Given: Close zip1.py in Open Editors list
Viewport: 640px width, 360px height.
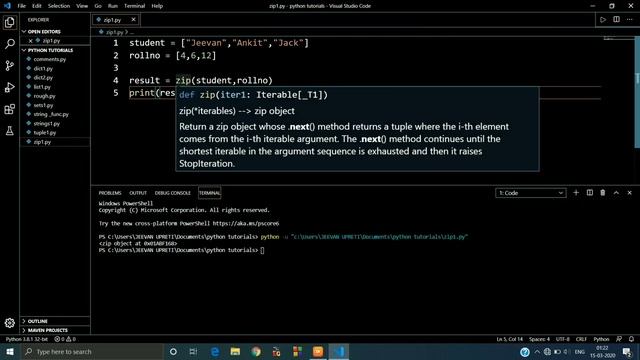Looking at the screenshot, I should (x=31, y=41).
